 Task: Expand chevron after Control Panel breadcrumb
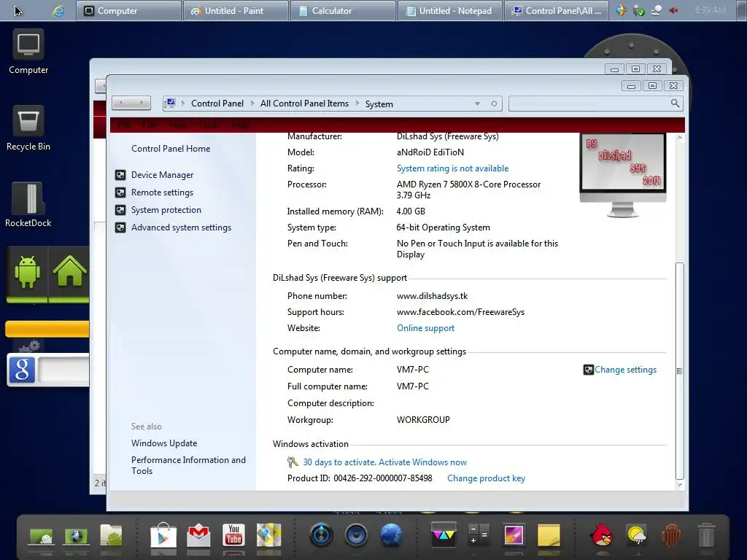pyautogui.click(x=252, y=104)
